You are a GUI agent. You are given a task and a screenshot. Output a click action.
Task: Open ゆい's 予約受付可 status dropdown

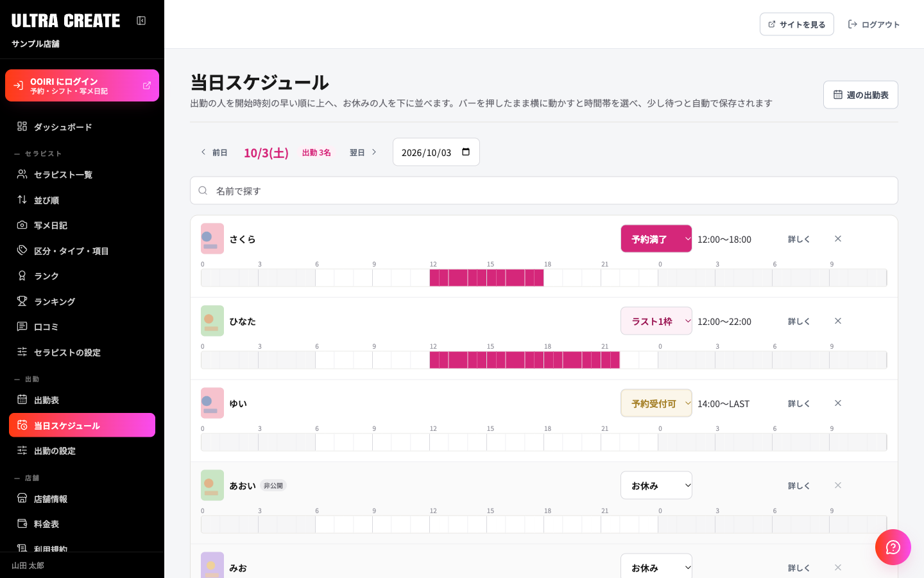(656, 403)
